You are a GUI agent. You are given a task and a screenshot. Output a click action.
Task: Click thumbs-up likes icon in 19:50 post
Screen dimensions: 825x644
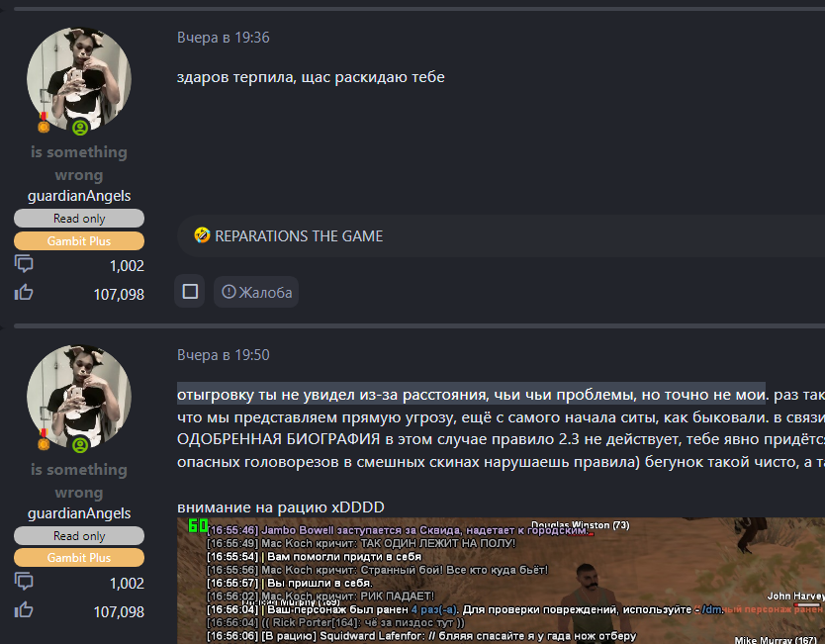24,610
